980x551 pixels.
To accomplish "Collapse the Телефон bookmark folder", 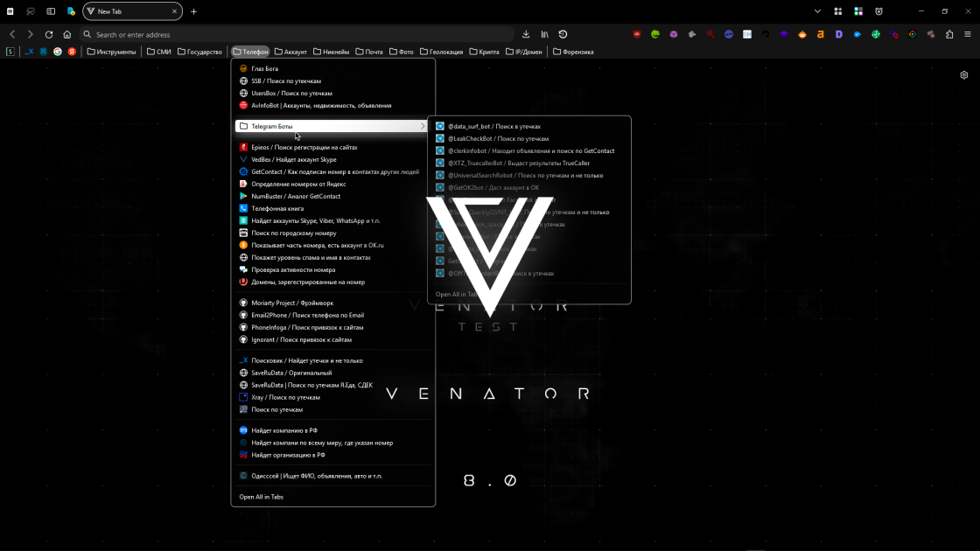I will pos(250,52).
